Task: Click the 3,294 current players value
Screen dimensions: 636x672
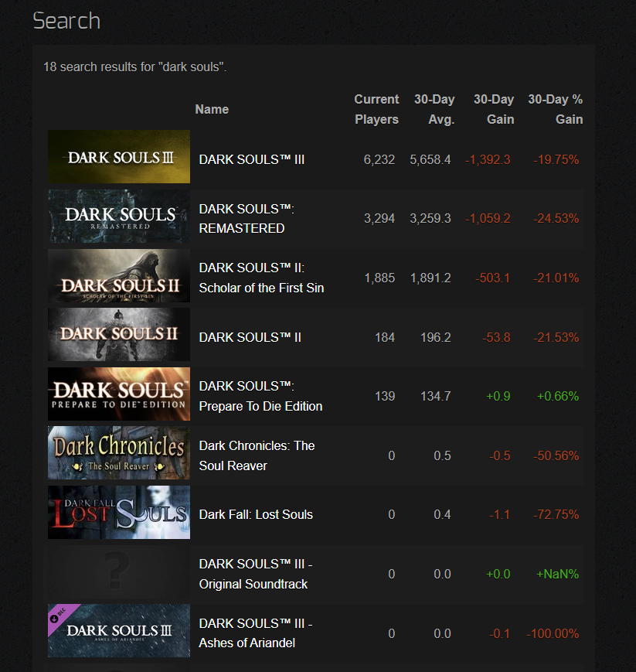Action: pyautogui.click(x=379, y=218)
